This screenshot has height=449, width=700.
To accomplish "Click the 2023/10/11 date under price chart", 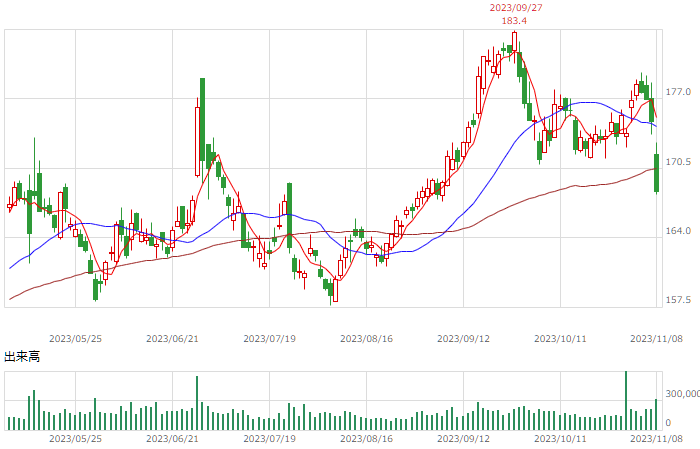I will (560, 339).
